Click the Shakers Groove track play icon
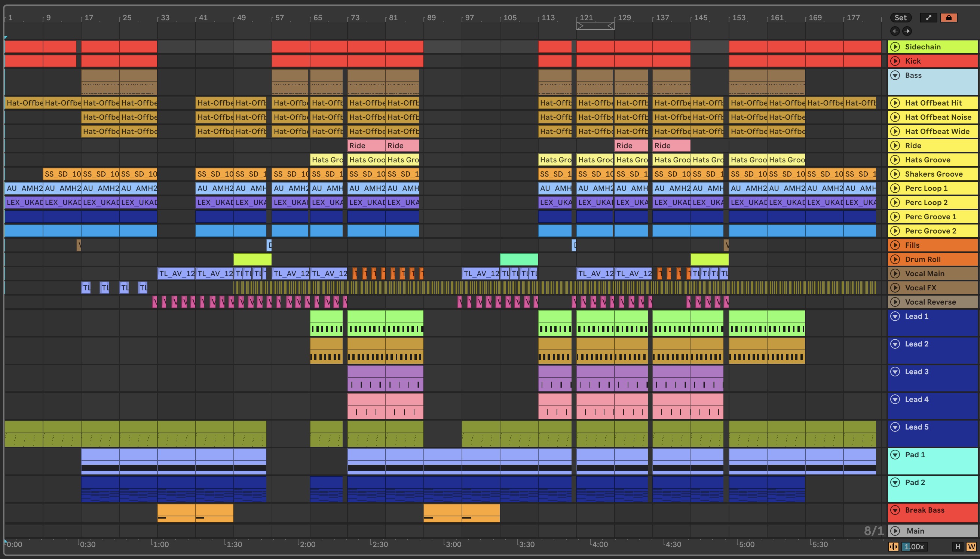This screenshot has width=980, height=559. click(x=895, y=174)
